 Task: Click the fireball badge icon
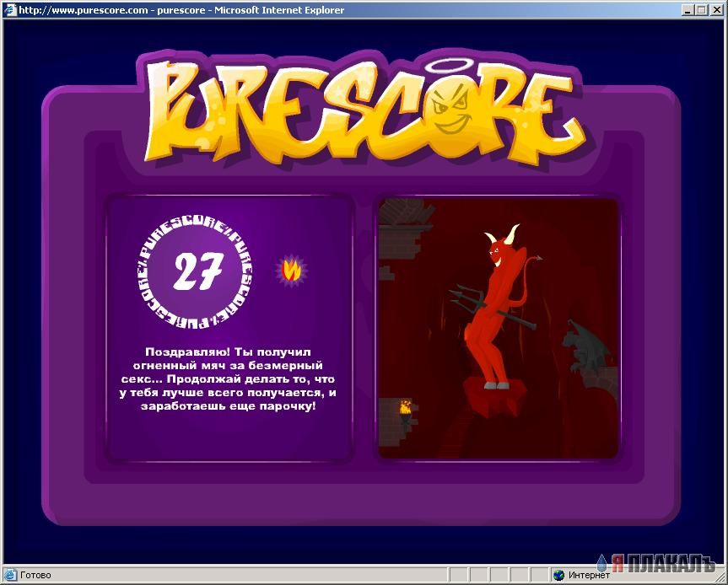pos(291,271)
